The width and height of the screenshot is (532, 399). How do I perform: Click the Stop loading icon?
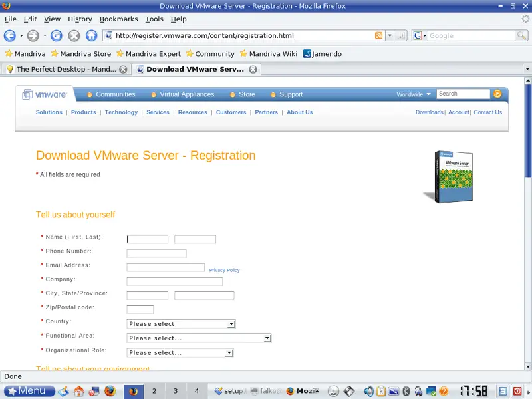pos(74,35)
